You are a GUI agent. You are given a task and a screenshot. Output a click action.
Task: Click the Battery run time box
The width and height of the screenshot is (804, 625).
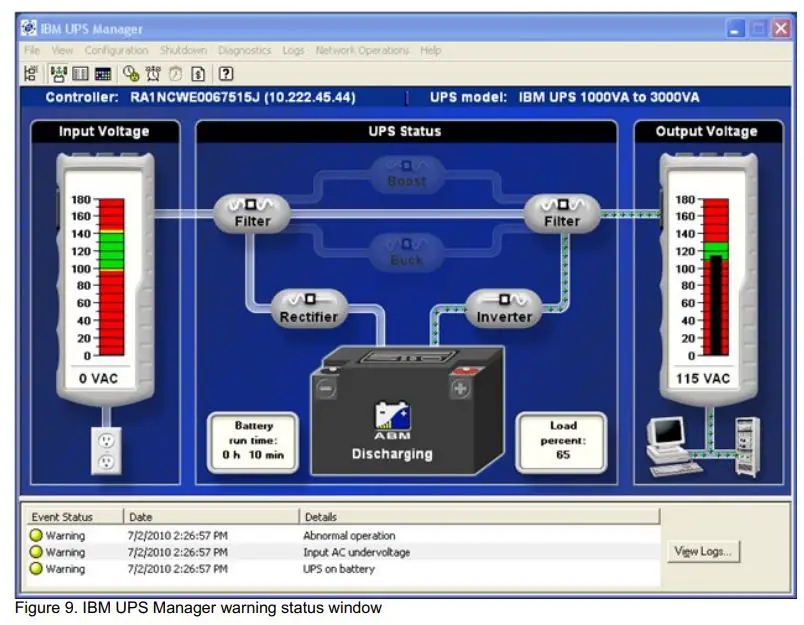click(253, 442)
